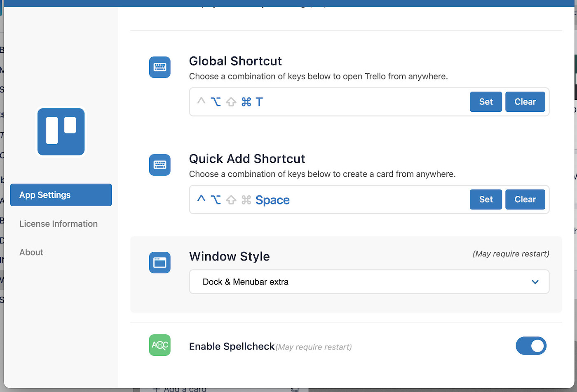Switch to License Information
Viewport: 577px width, 392px height.
click(x=58, y=224)
